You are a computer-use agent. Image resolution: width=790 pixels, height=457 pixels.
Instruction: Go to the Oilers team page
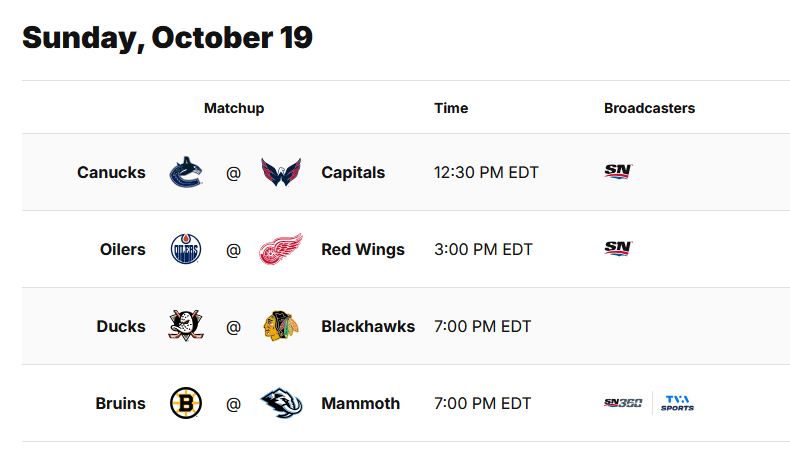coord(122,249)
